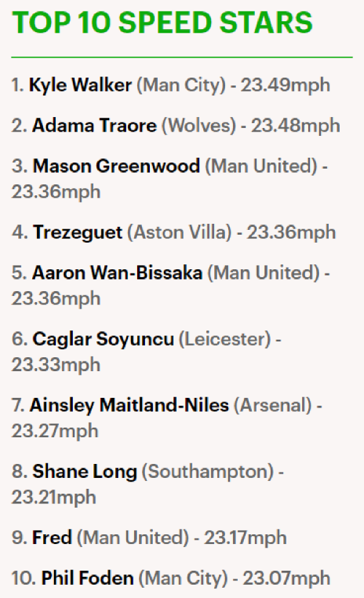The height and width of the screenshot is (598, 364).
Task: Click the "(Leicester)" team label
Action: pyautogui.click(x=224, y=339)
